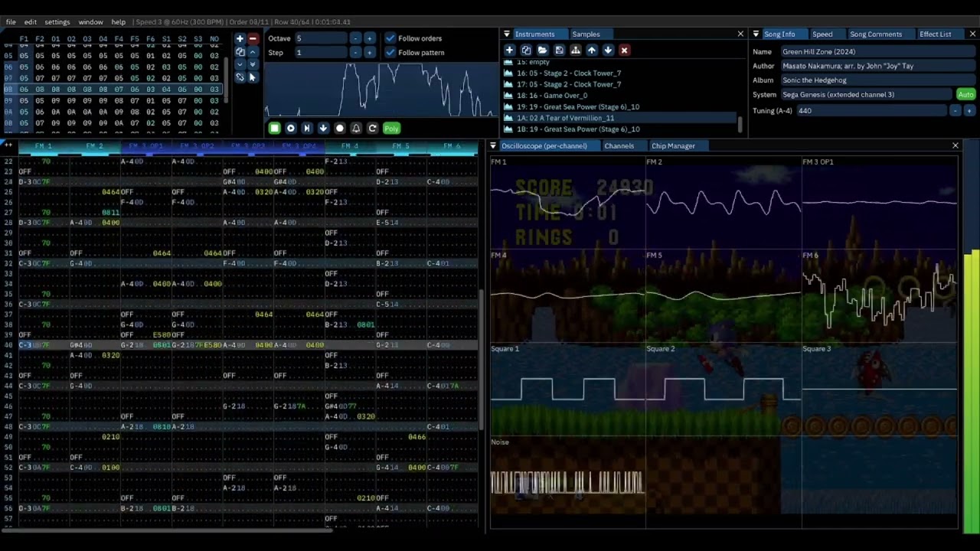Screen dimensions: 980x551
Task: Click the FM 4 channel header
Action: click(350, 146)
